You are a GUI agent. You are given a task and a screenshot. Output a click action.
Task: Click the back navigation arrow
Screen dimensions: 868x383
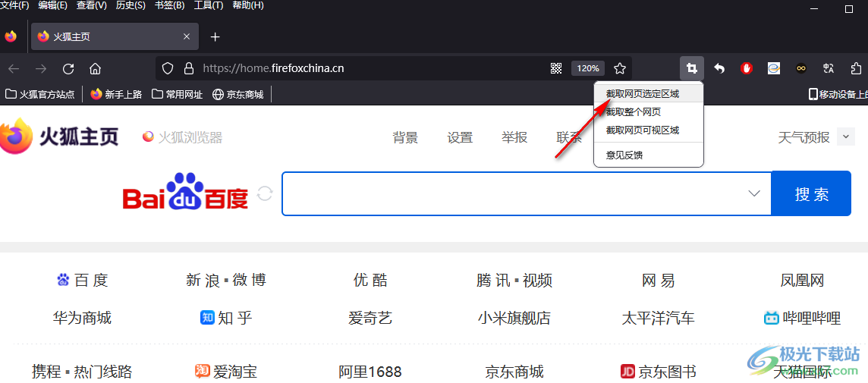point(14,68)
